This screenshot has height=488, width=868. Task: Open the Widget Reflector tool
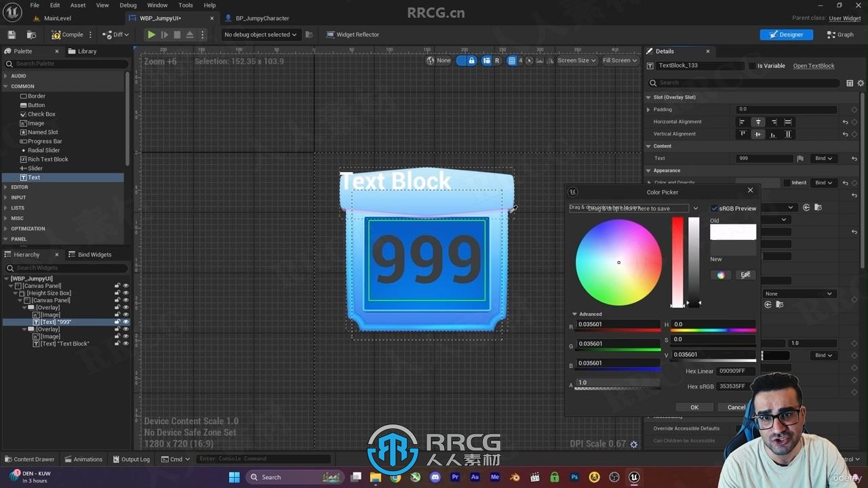click(x=353, y=35)
